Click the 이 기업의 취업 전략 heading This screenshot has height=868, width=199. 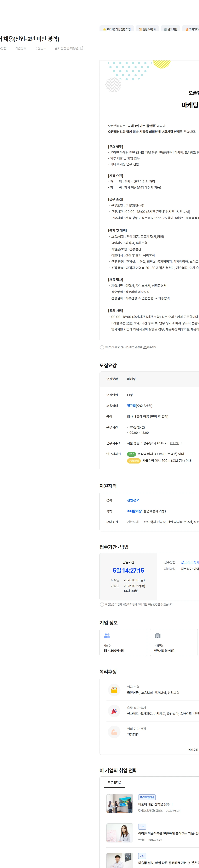click(118, 770)
